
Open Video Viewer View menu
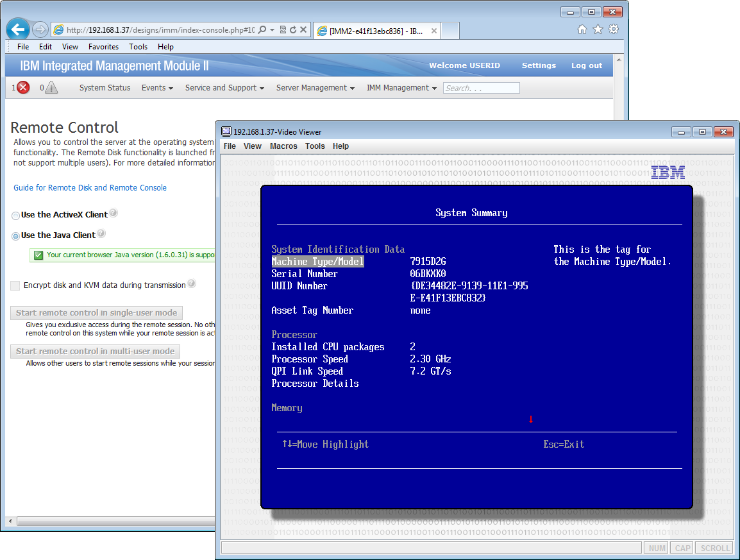tap(253, 146)
